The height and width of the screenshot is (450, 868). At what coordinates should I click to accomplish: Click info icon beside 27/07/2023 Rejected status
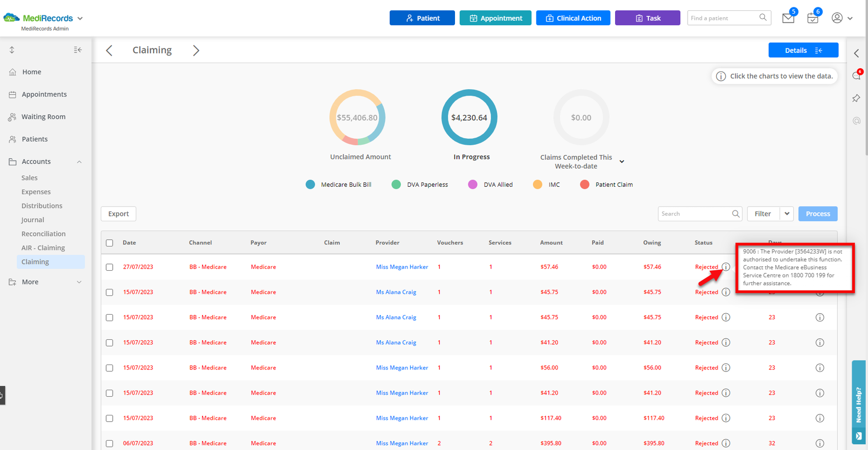[x=726, y=267]
